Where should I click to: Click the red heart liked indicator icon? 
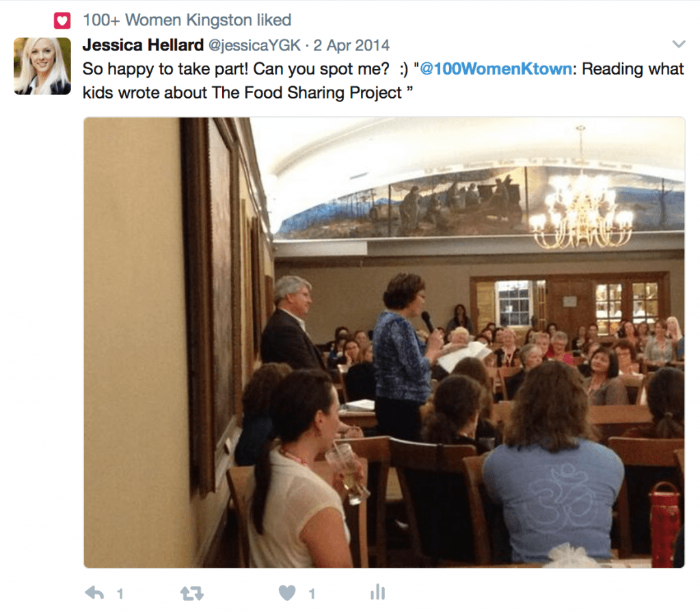62,21
